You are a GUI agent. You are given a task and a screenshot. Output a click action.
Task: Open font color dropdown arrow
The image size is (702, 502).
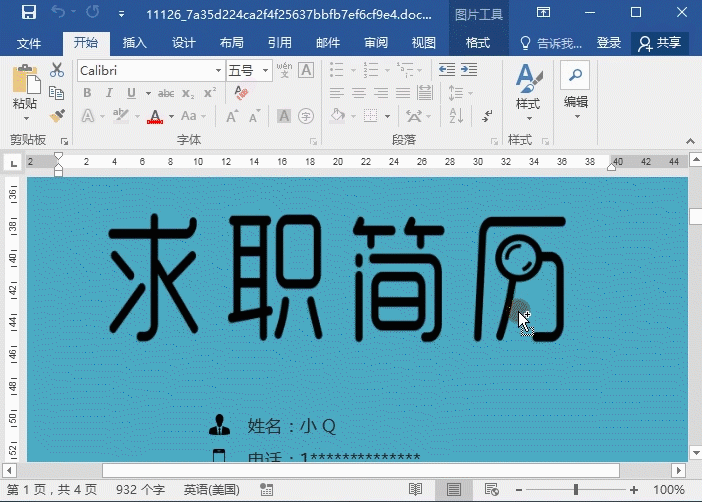(x=171, y=116)
